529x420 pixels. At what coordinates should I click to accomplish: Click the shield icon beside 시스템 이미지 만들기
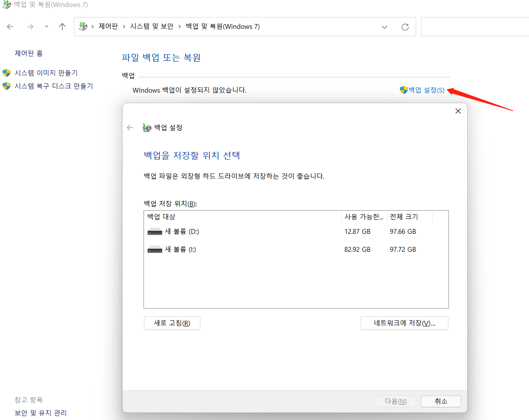coord(6,73)
